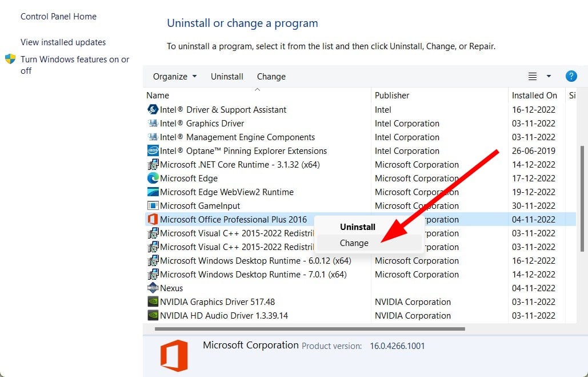Open help with the blue question mark icon

(571, 76)
